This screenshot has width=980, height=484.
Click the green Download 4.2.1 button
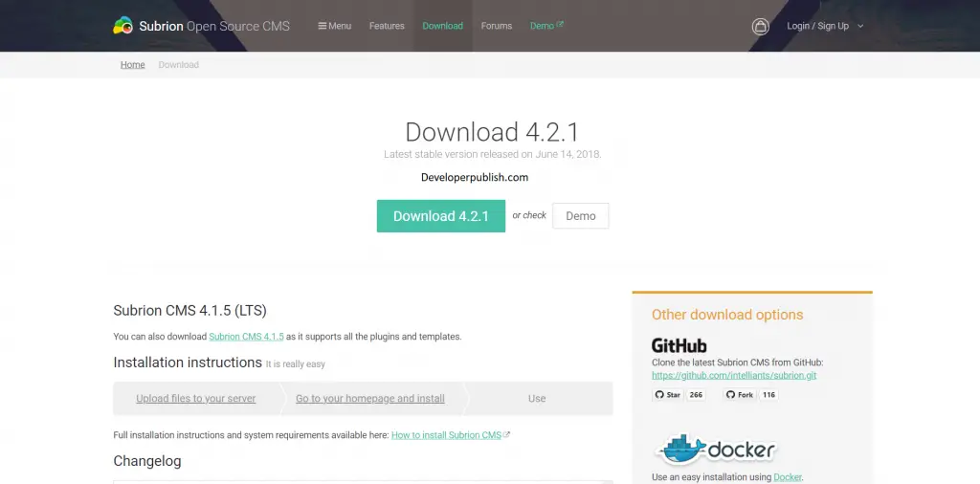point(440,216)
